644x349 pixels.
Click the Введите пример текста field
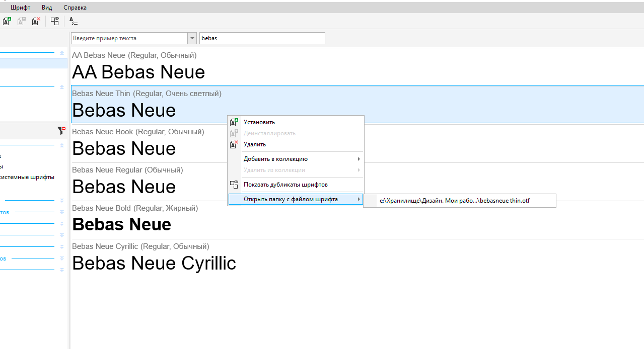coord(129,38)
